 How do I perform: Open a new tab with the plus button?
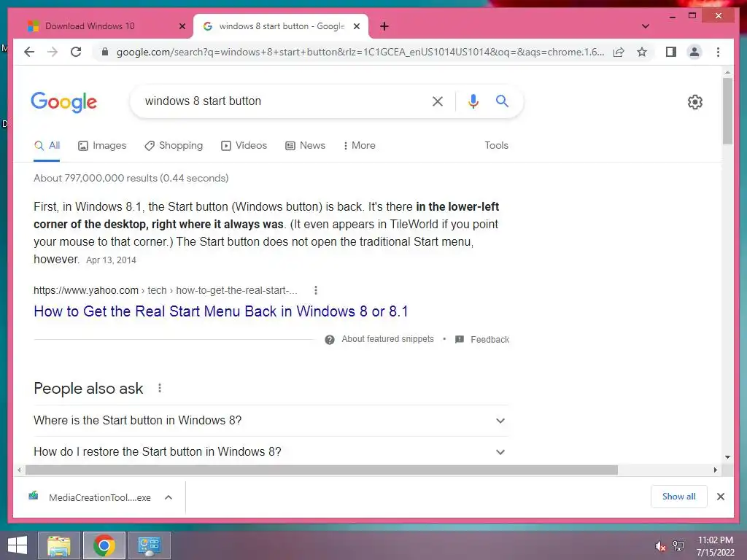(x=384, y=26)
